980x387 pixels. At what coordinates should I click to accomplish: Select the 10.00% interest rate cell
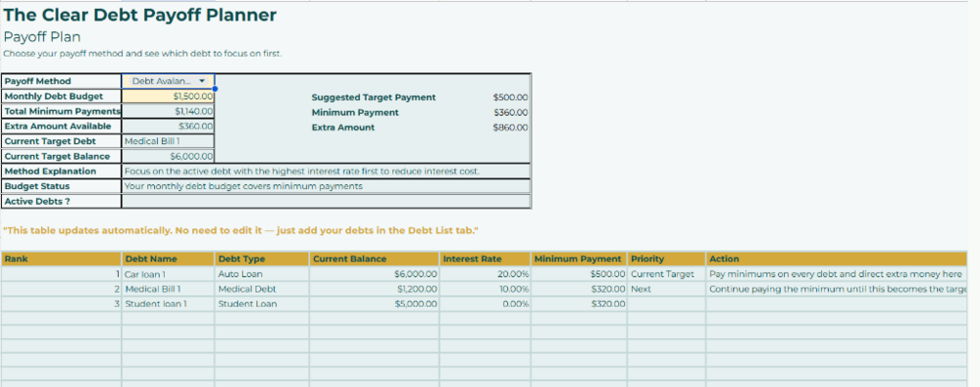(x=485, y=289)
